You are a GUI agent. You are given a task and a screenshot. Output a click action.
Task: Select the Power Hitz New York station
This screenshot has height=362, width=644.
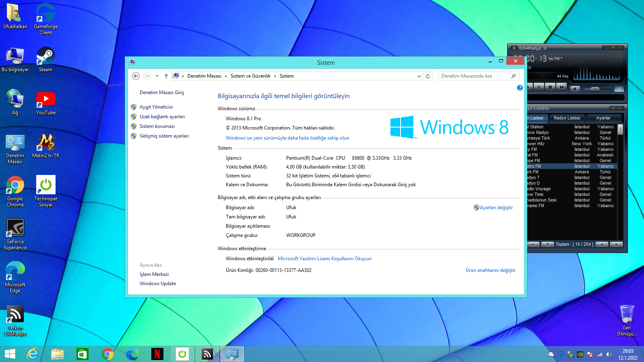[x=572, y=144]
